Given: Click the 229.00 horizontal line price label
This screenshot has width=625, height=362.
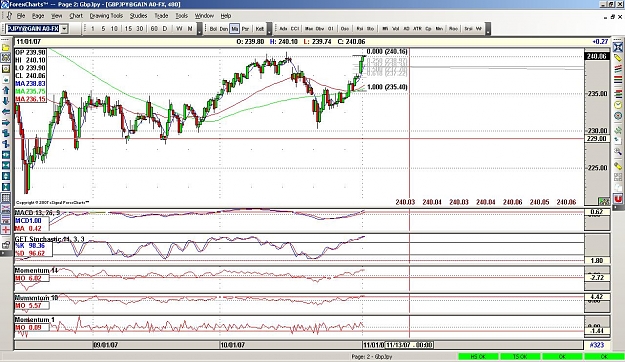Looking at the screenshot, I should [597, 139].
